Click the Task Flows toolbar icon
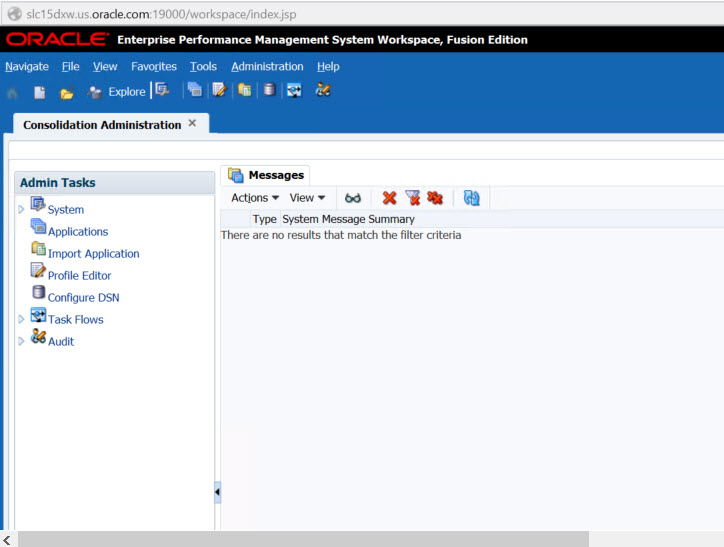The height and width of the screenshot is (547, 724). click(295, 90)
